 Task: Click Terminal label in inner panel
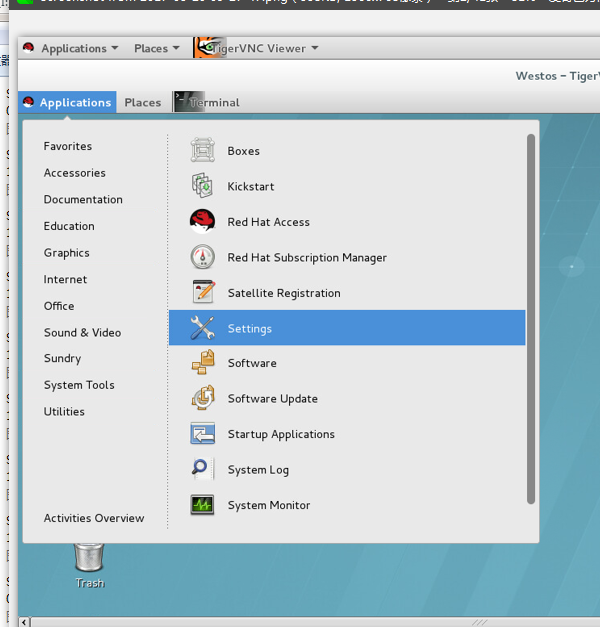pyautogui.click(x=215, y=102)
